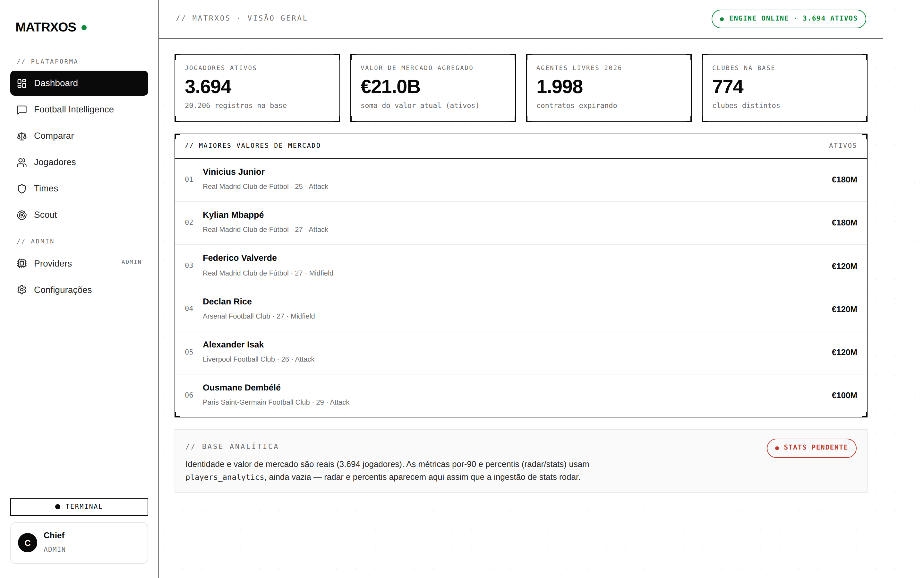
Task: Open Kylian Mbappé player row
Action: 521,223
